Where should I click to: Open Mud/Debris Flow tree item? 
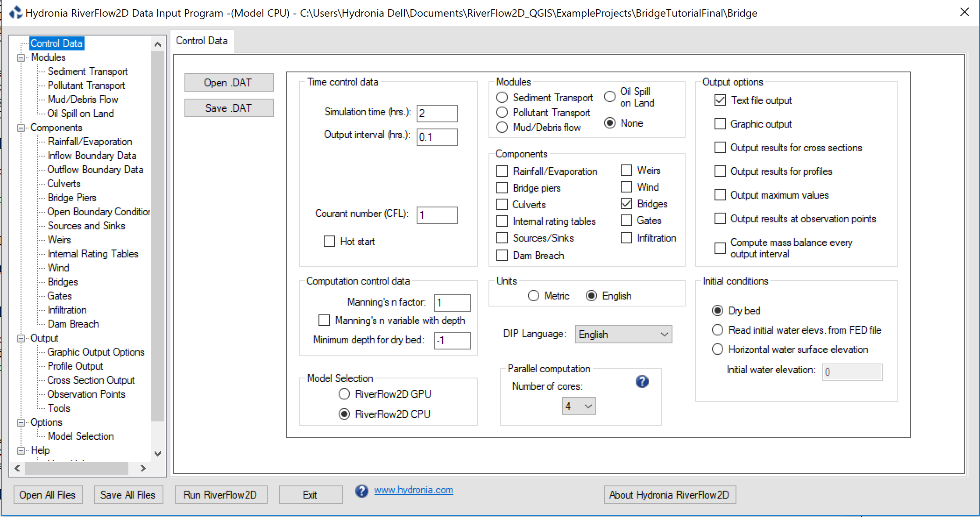[x=83, y=100]
